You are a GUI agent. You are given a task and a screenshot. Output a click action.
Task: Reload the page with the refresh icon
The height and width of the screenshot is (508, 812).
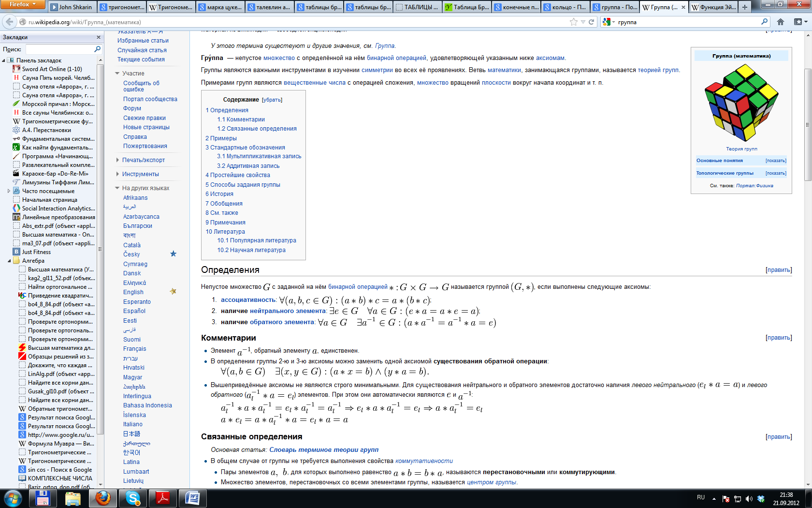(591, 22)
